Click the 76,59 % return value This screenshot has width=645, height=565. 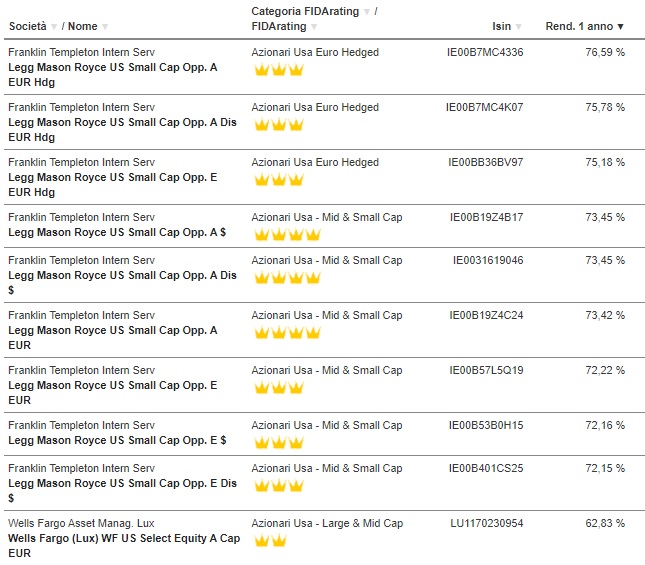[x=605, y=52]
